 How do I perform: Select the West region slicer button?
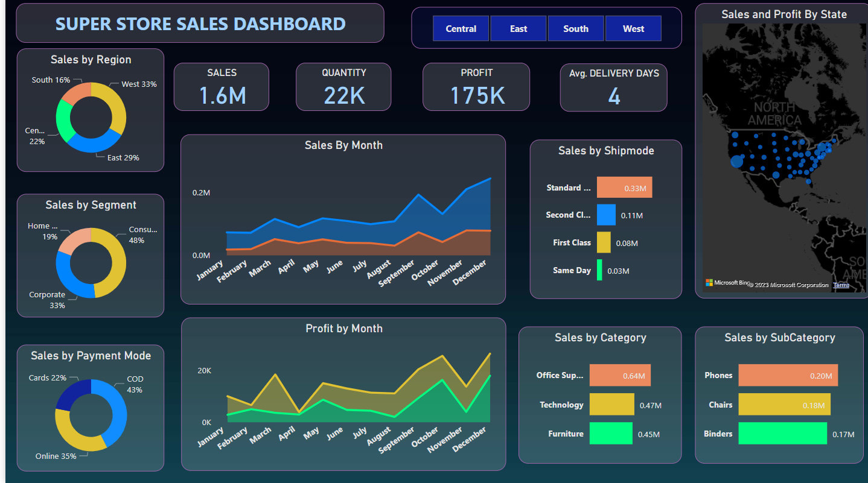(x=633, y=28)
